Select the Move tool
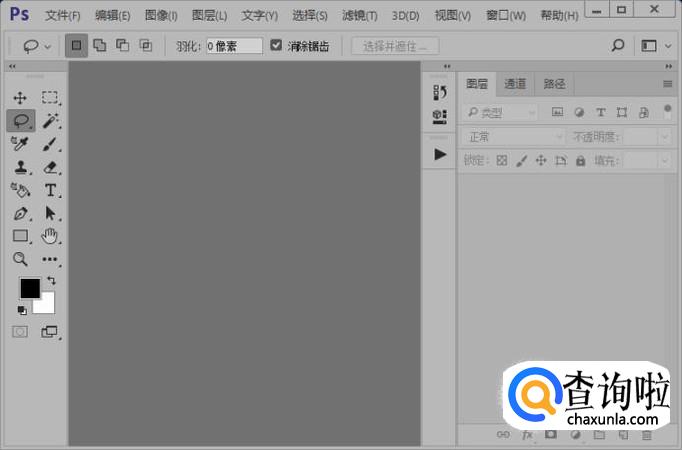The height and width of the screenshot is (450, 682). (20, 98)
